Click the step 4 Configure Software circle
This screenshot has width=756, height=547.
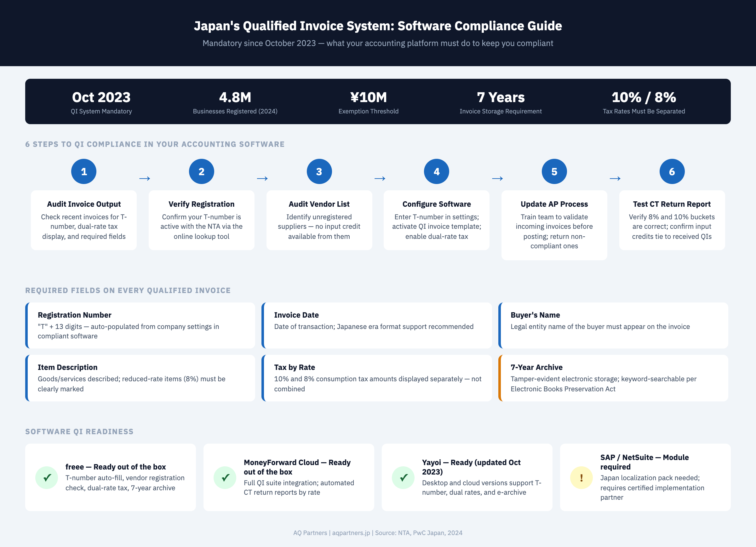click(437, 171)
